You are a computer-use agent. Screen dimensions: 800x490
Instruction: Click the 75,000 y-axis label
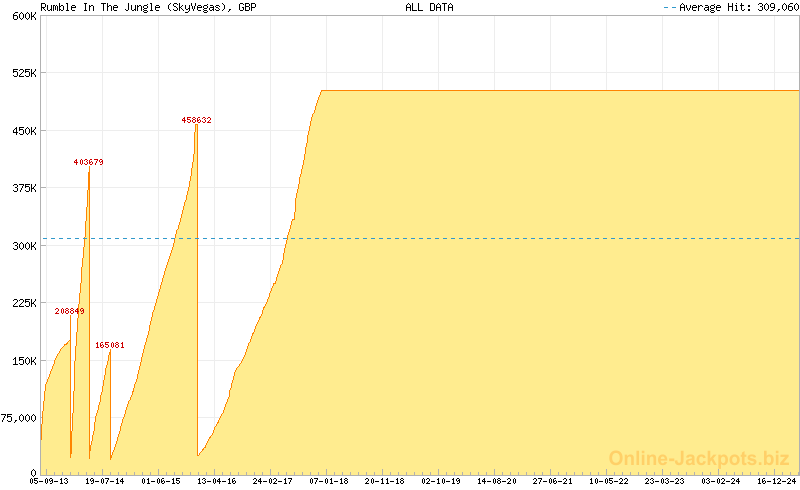19,419
